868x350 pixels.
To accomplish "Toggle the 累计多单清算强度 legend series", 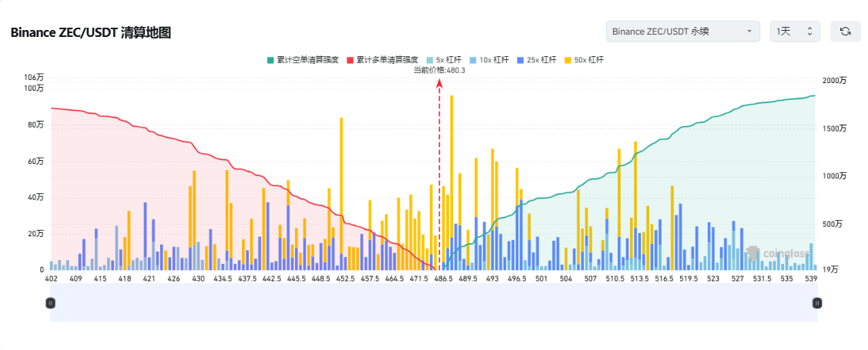I will point(384,59).
